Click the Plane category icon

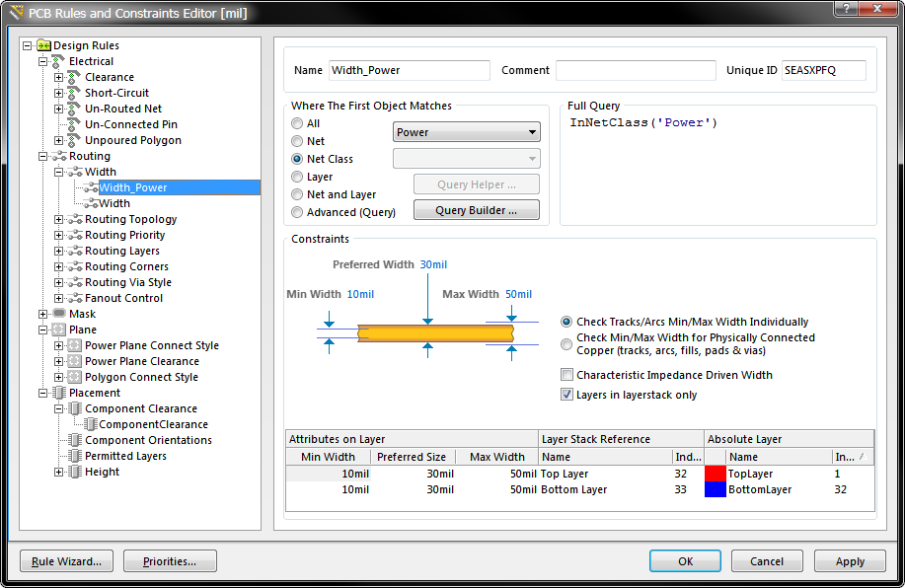point(58,330)
